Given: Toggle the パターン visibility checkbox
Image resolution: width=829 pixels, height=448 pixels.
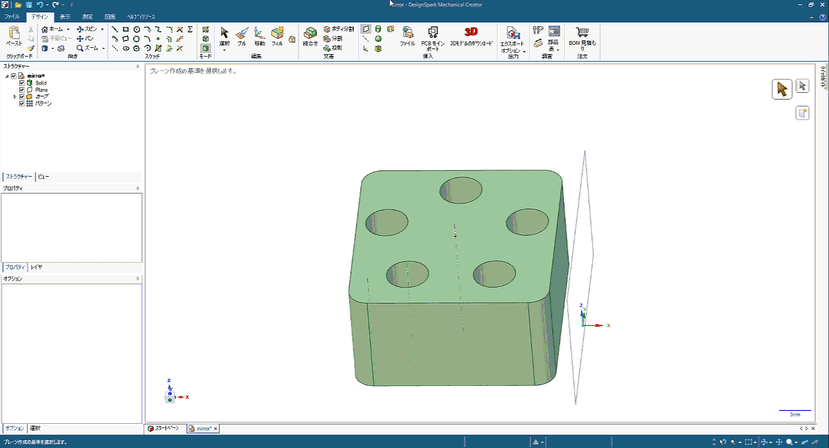Looking at the screenshot, I should 22,103.
